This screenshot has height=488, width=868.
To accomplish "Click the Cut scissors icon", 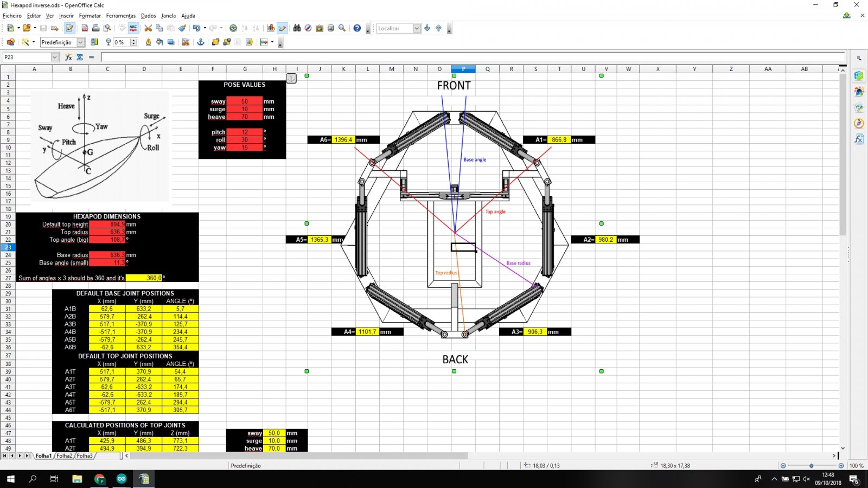I will tap(148, 28).
